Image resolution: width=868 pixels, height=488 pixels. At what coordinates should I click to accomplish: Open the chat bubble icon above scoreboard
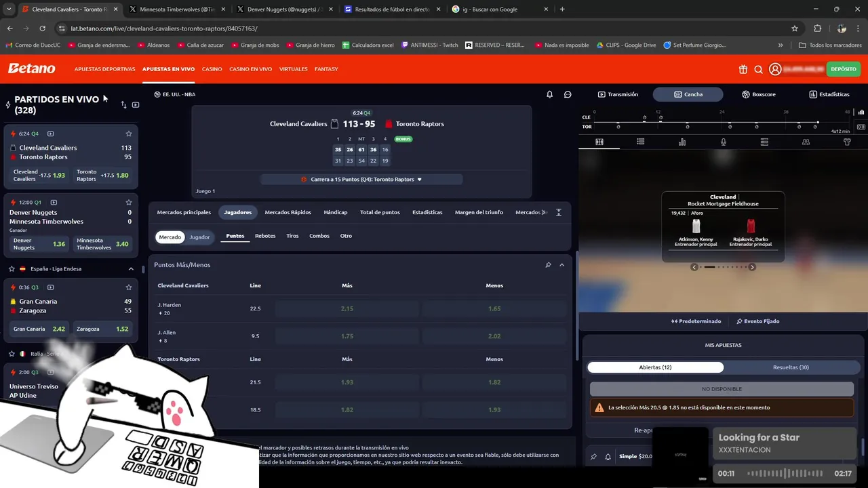(x=568, y=94)
